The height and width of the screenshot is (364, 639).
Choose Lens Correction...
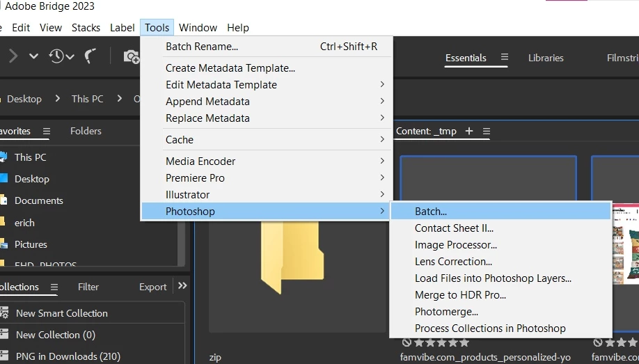pos(501,262)
